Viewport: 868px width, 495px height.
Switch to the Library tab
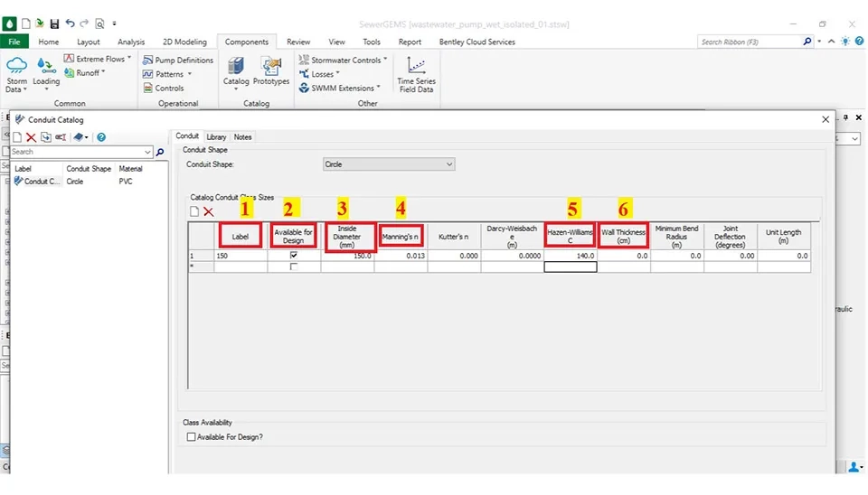click(216, 137)
